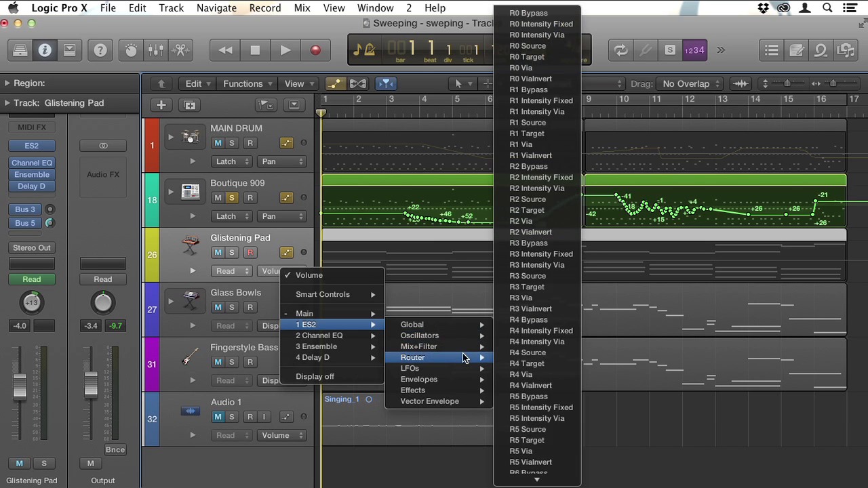Open MAIN DRUM Latch automation mode dropdown
This screenshot has height=488, width=868.
coord(233,161)
